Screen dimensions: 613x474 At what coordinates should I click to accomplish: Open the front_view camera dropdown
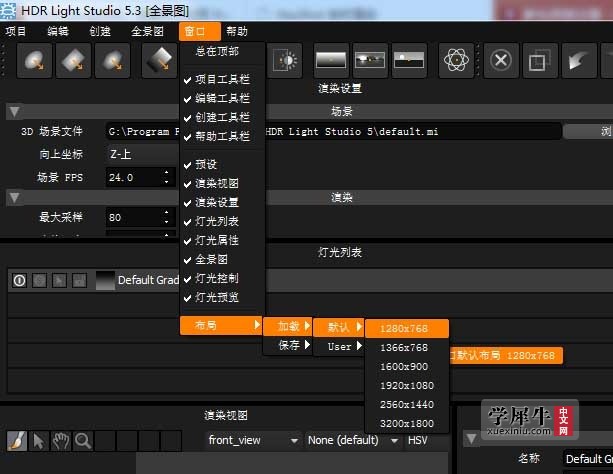tap(253, 440)
